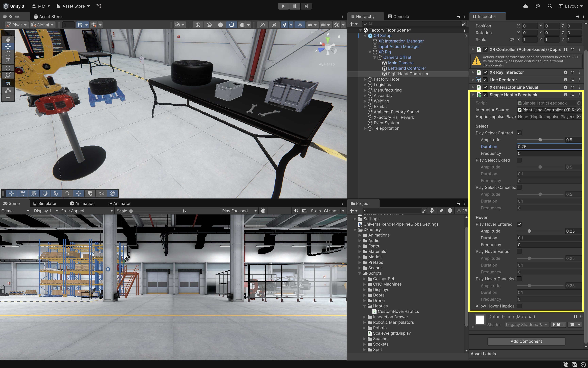
Task: Click the Play button
Action: (283, 6)
